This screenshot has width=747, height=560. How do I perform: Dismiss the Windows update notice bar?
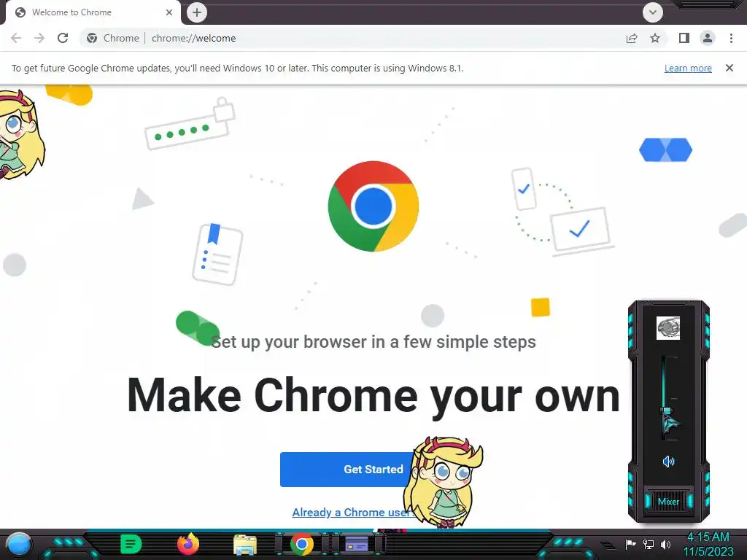click(729, 68)
